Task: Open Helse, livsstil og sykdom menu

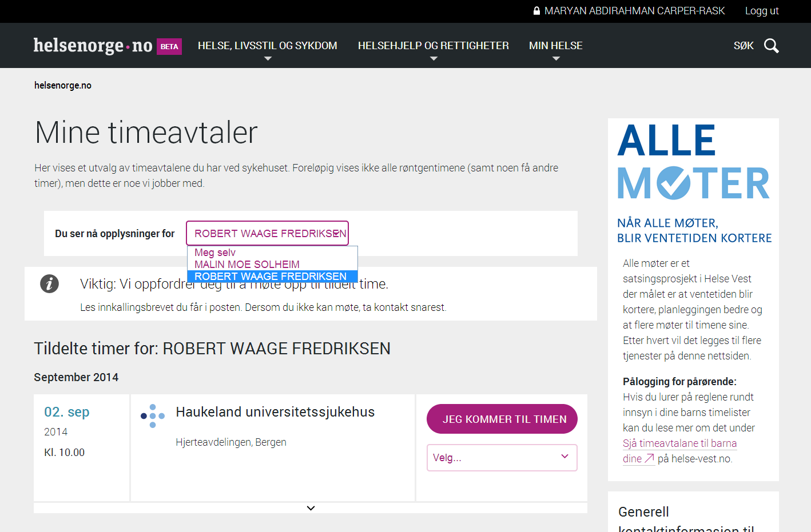Action: coord(267,46)
